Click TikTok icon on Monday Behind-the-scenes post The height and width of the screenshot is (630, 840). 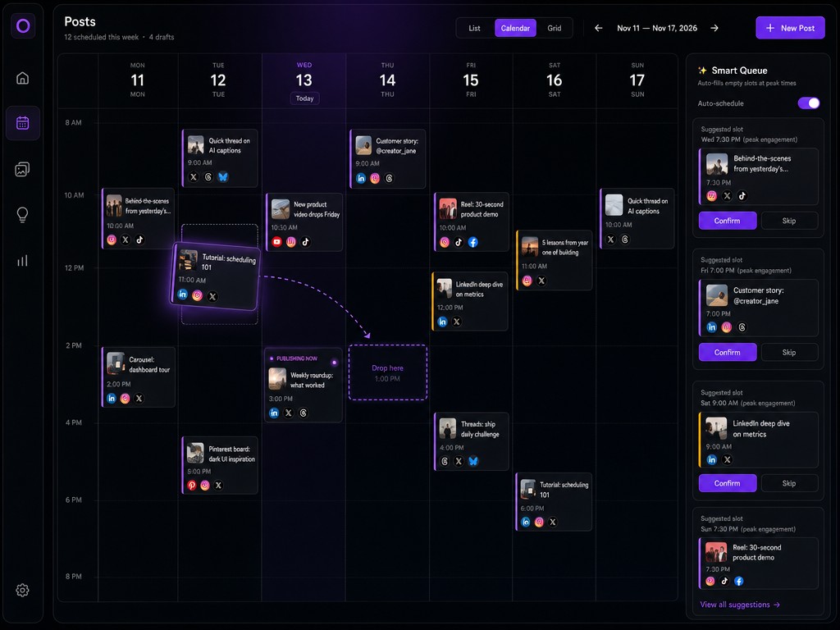pos(139,240)
